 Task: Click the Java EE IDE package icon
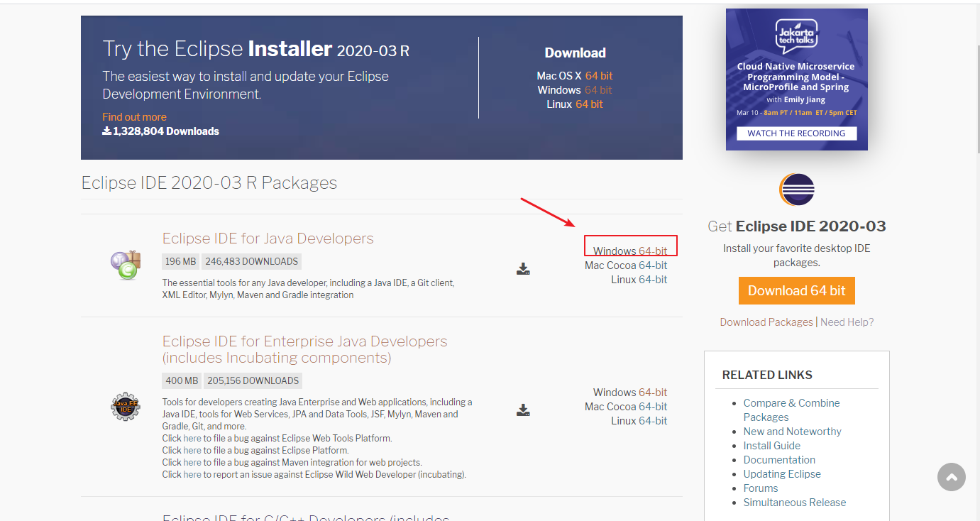point(126,407)
